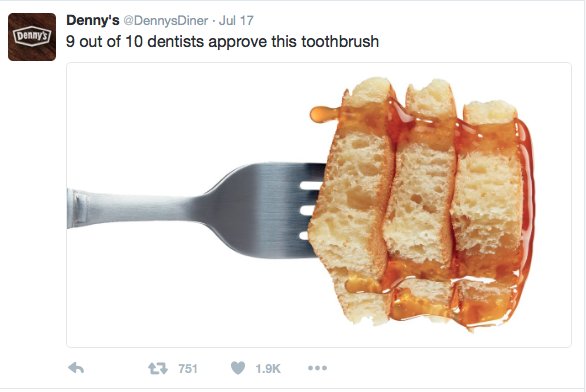Open the three-dot more options menu

tap(317, 368)
